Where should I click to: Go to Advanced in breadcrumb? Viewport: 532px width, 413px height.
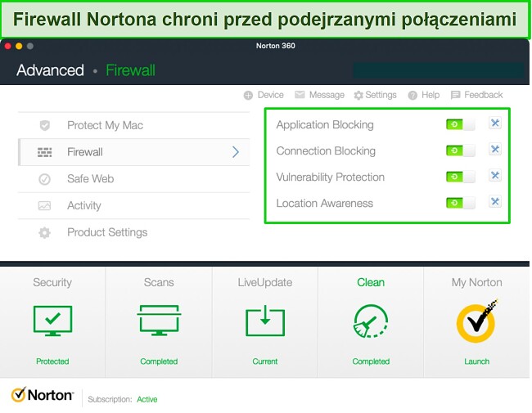[50, 70]
